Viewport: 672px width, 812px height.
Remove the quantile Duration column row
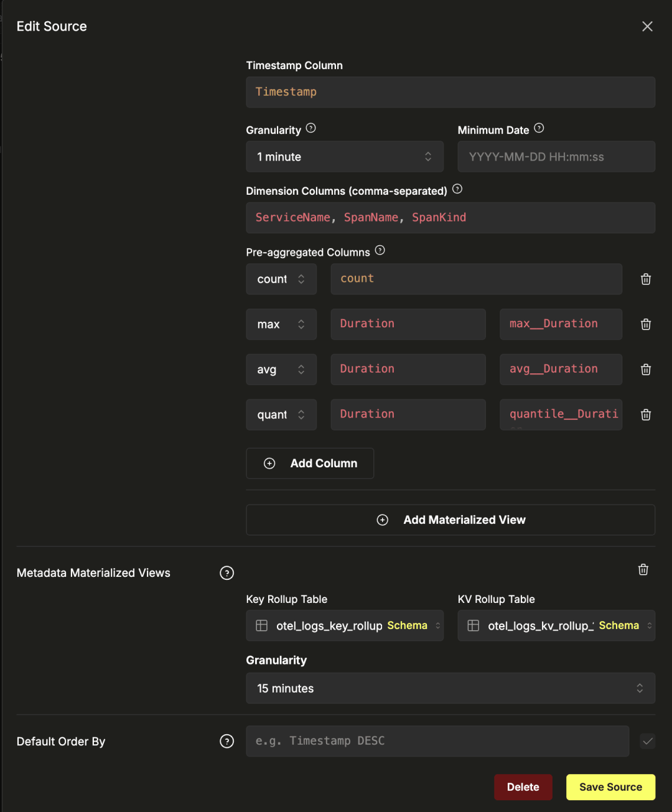[x=646, y=414]
